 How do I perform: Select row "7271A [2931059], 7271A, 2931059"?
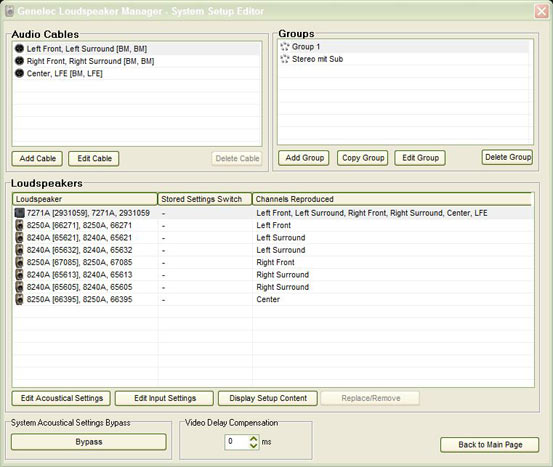273,213
